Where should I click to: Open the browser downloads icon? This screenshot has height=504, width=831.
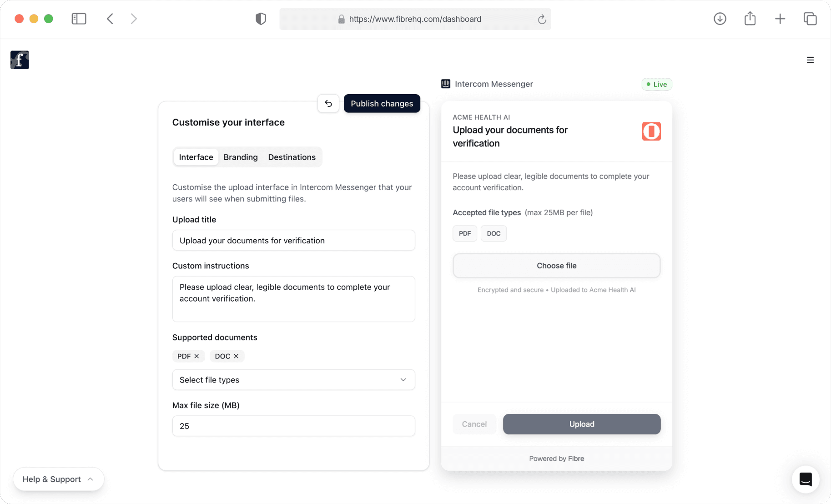click(x=720, y=19)
